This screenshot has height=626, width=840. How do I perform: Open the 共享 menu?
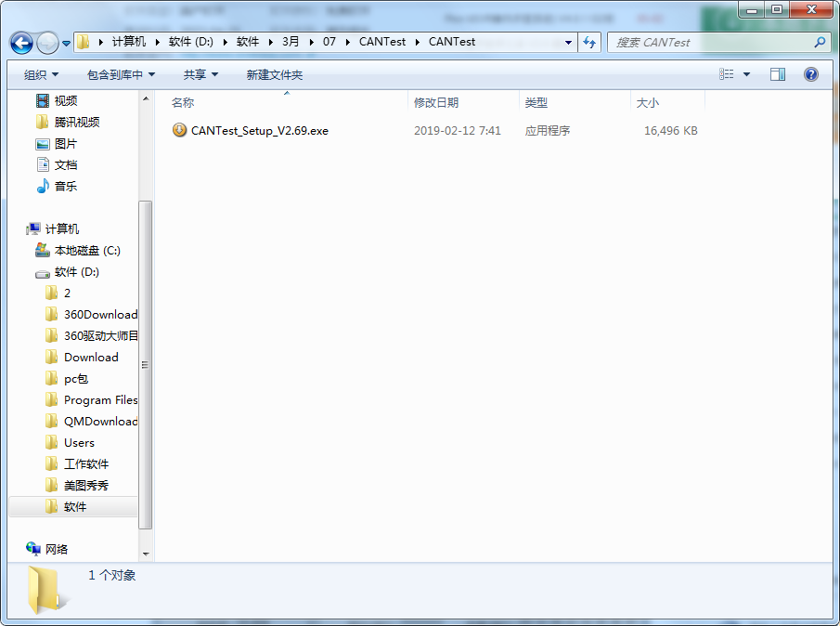(x=200, y=74)
